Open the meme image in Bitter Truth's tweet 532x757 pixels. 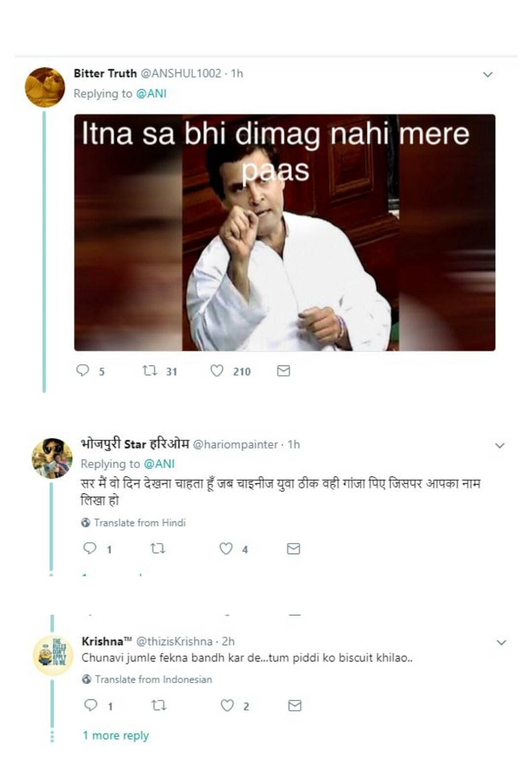pyautogui.click(x=285, y=232)
